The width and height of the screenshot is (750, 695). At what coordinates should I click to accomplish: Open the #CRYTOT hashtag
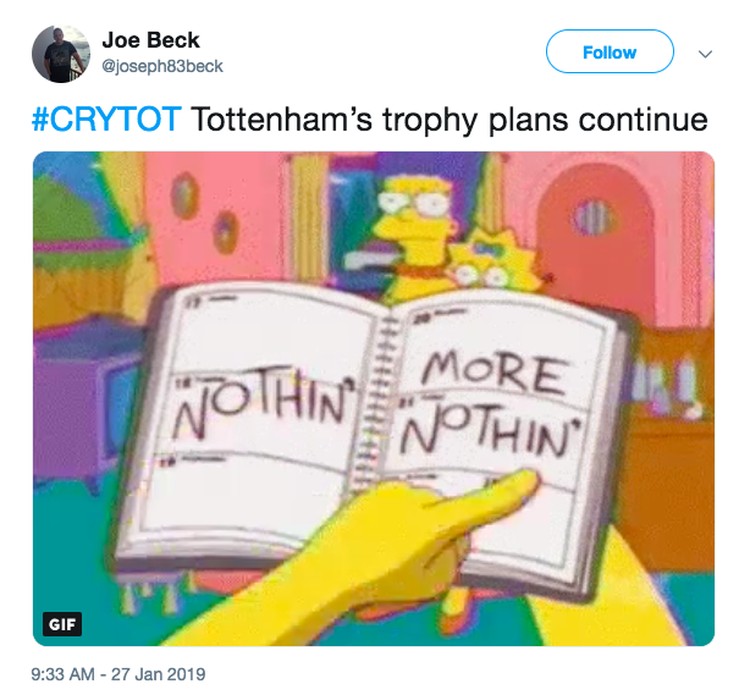click(x=106, y=119)
